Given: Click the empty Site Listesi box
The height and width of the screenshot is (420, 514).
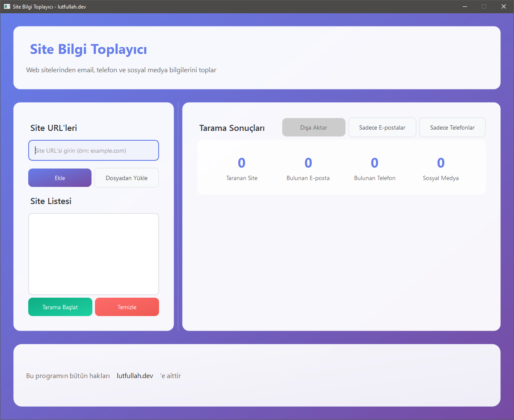Looking at the screenshot, I should tap(93, 254).
